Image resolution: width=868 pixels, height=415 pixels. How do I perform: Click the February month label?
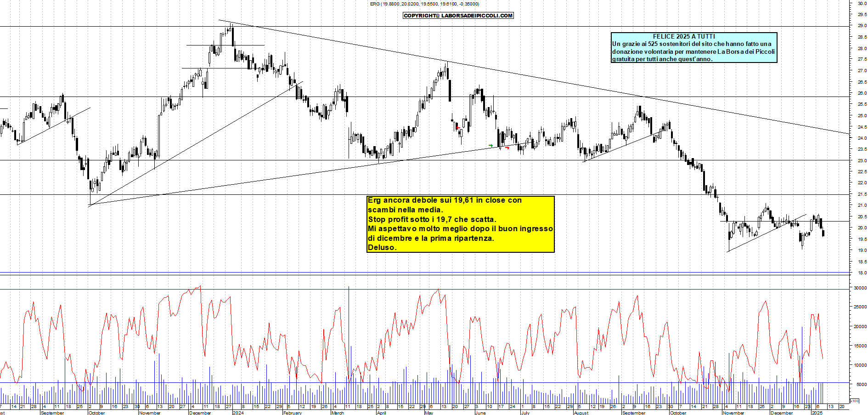point(293,413)
